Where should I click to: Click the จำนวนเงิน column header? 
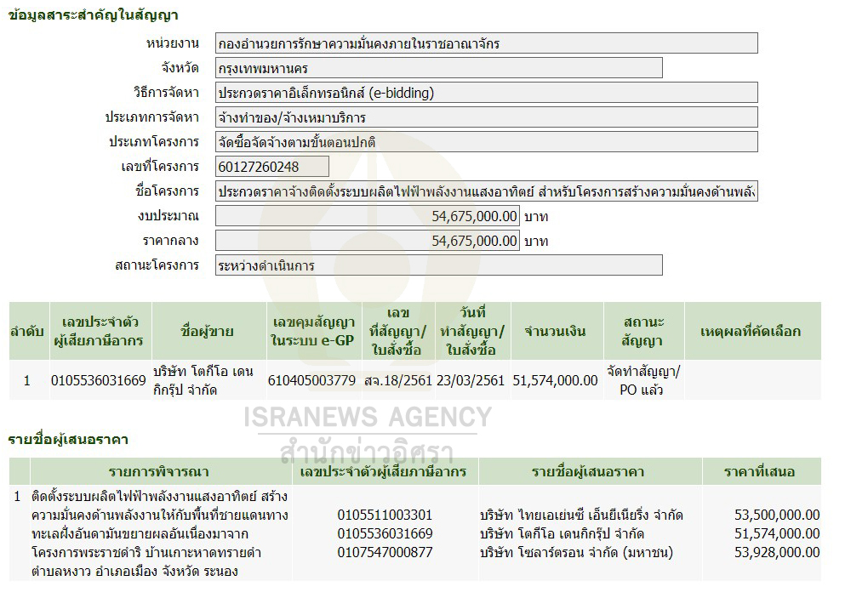pyautogui.click(x=555, y=332)
